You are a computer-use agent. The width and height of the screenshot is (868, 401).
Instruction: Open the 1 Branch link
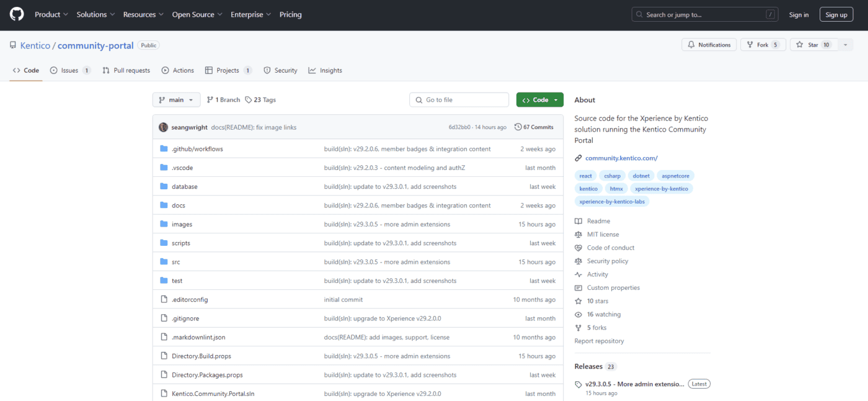coord(223,99)
